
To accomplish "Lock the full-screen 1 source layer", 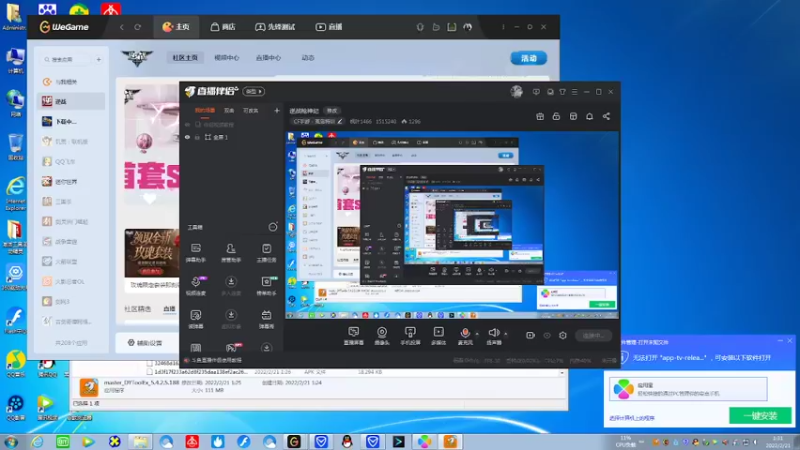I will point(197,137).
